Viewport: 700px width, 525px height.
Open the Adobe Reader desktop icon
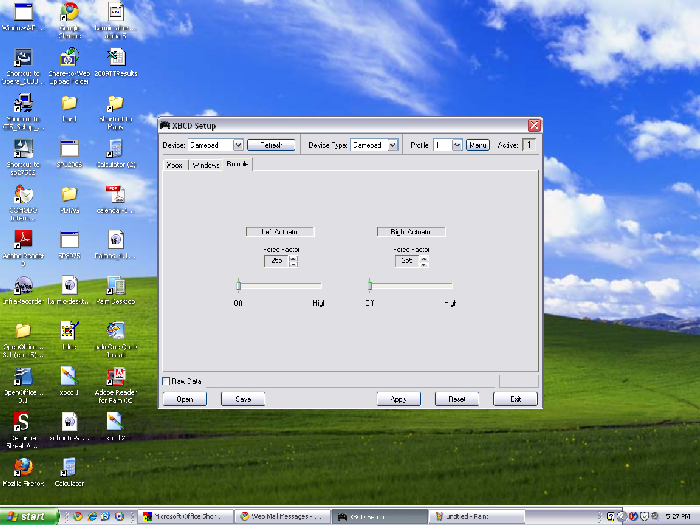click(x=115, y=377)
